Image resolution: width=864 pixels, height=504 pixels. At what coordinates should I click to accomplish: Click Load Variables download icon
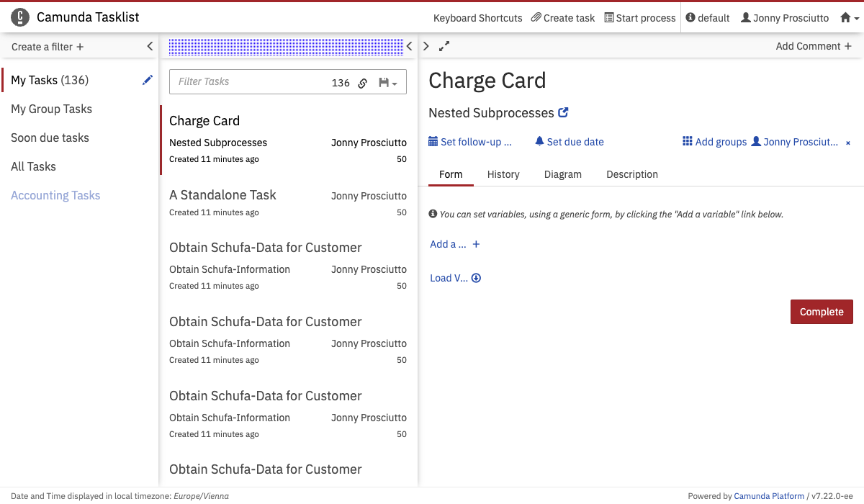476,278
